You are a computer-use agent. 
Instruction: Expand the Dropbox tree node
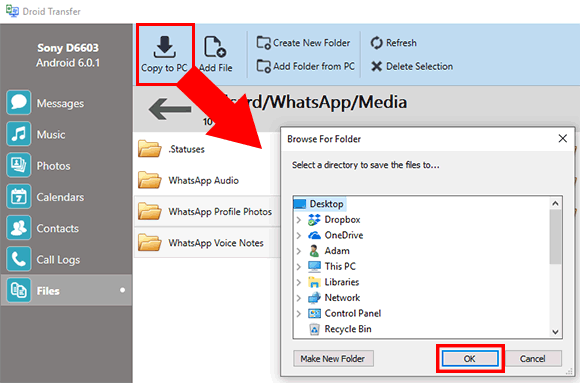tap(299, 220)
